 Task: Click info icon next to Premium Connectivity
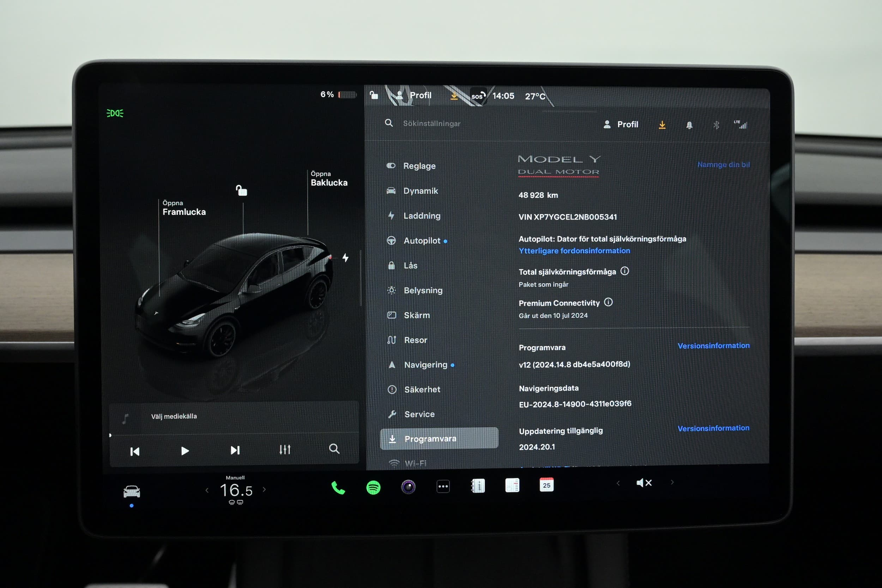click(x=608, y=302)
